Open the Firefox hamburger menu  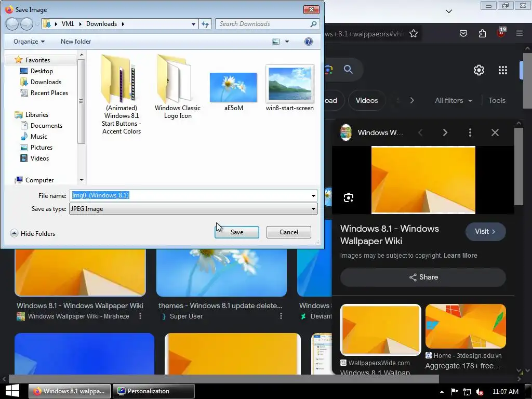coord(520,33)
